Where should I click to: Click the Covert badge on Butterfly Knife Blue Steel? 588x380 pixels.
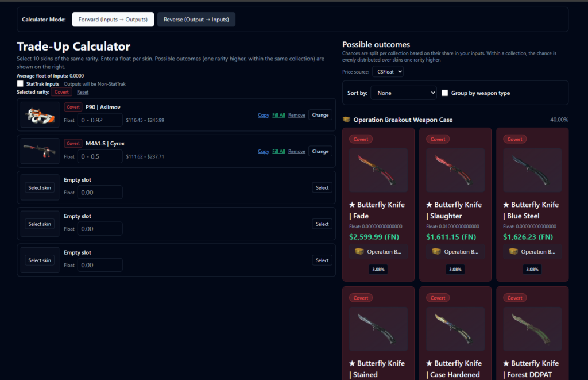point(514,139)
